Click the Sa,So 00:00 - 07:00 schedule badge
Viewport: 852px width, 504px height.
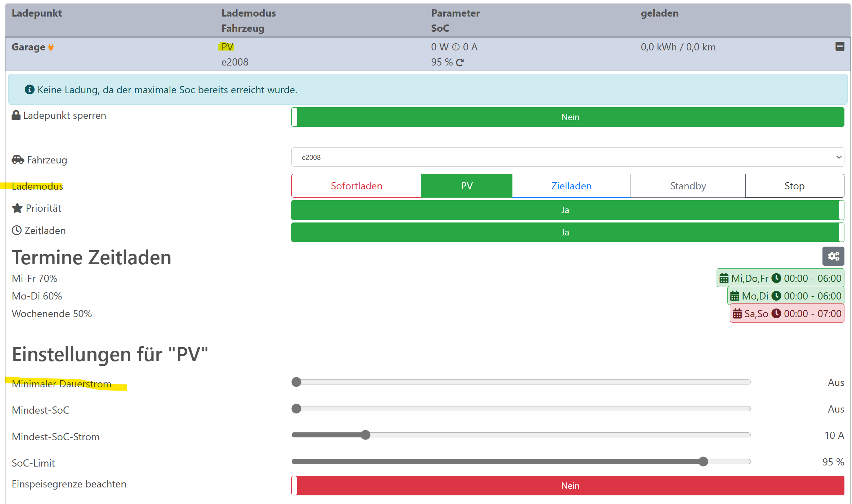787,314
